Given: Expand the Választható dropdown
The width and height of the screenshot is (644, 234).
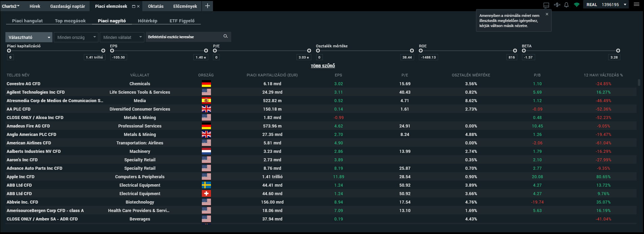Looking at the screenshot, I should pos(29,37).
